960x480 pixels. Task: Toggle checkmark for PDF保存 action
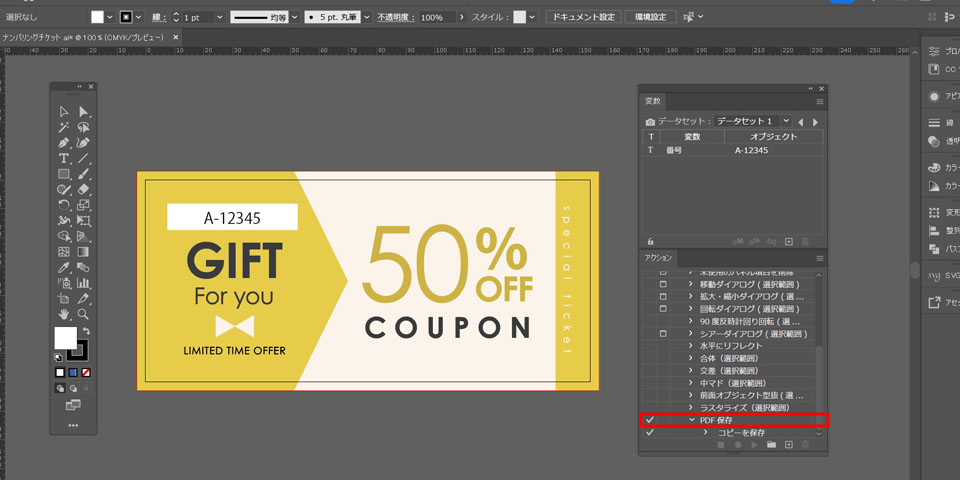[x=649, y=420]
